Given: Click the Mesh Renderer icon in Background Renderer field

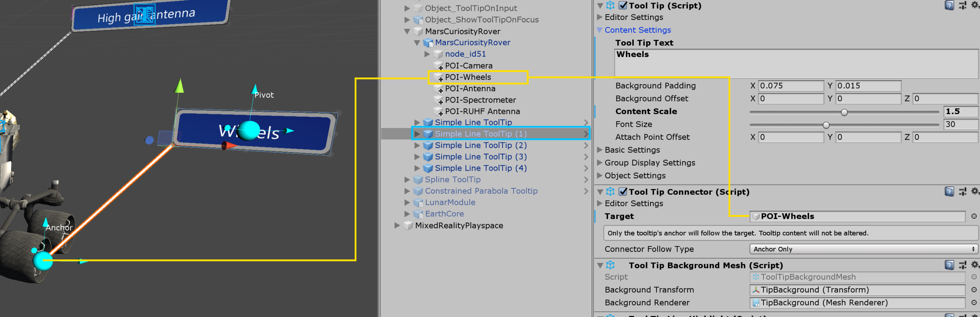Looking at the screenshot, I should click(755, 303).
